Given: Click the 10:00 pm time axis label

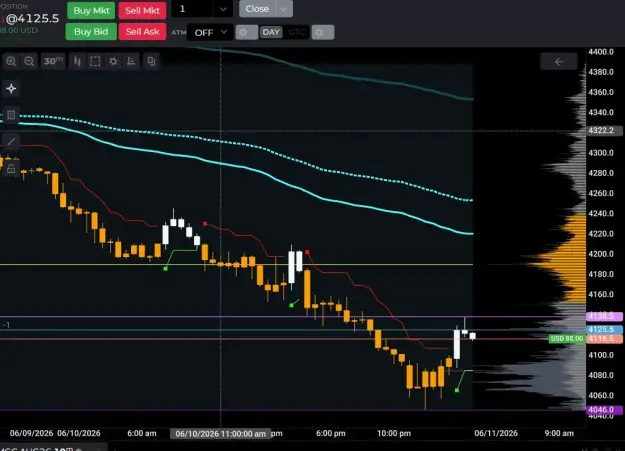Looking at the screenshot, I should pos(394,433).
